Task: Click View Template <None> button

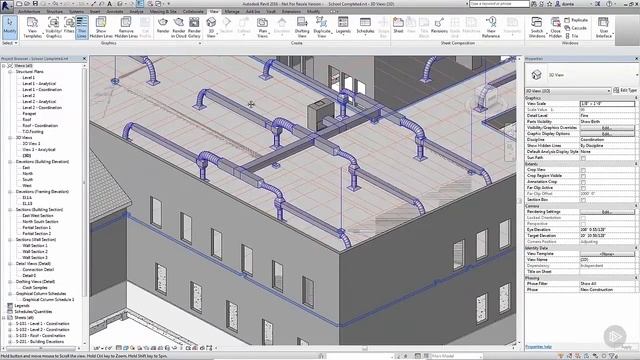Action: (607, 254)
